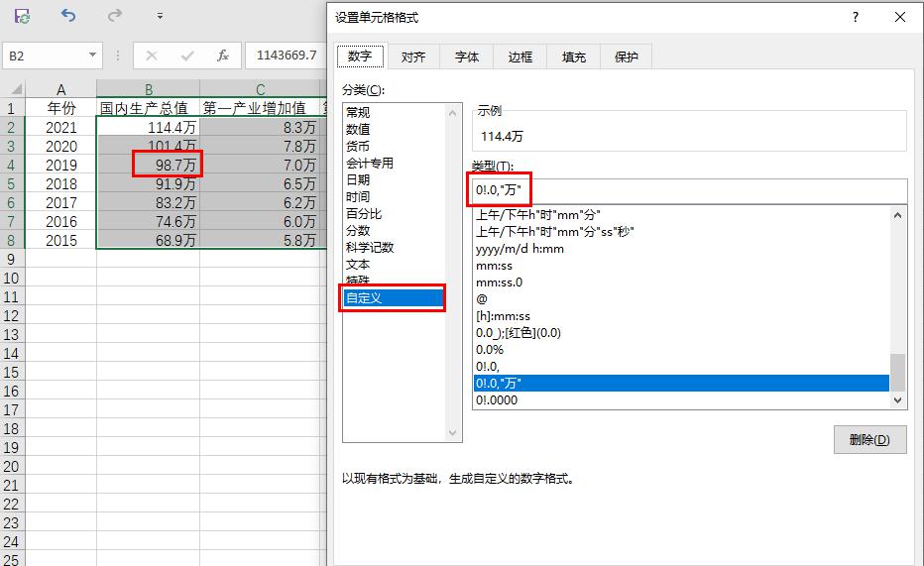Click category list scroll down arrow

(x=452, y=433)
